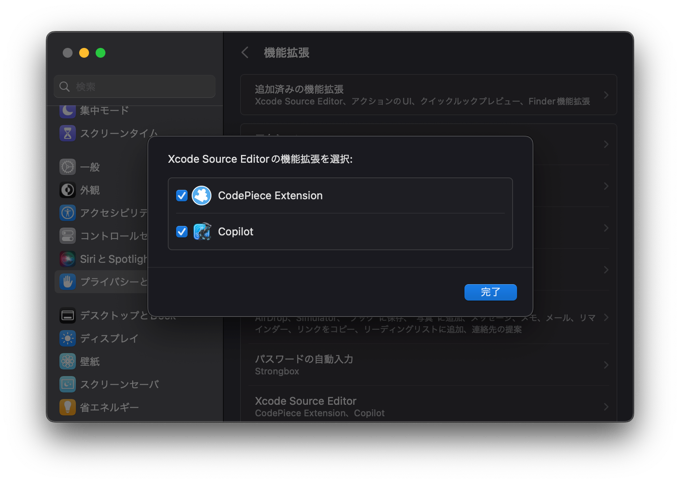Click the yellow minimize window button
Screen dimensions: 680x483
[84, 53]
